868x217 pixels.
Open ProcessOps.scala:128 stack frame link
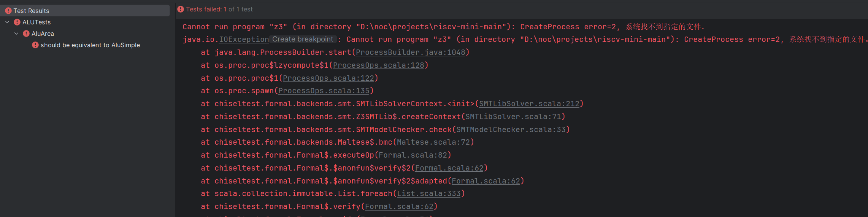(378, 65)
